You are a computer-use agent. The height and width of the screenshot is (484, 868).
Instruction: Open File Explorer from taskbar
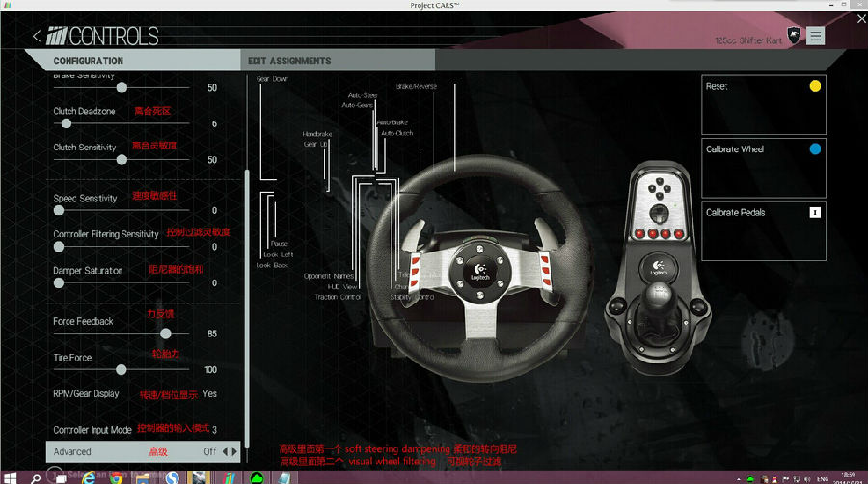pyautogui.click(x=143, y=478)
